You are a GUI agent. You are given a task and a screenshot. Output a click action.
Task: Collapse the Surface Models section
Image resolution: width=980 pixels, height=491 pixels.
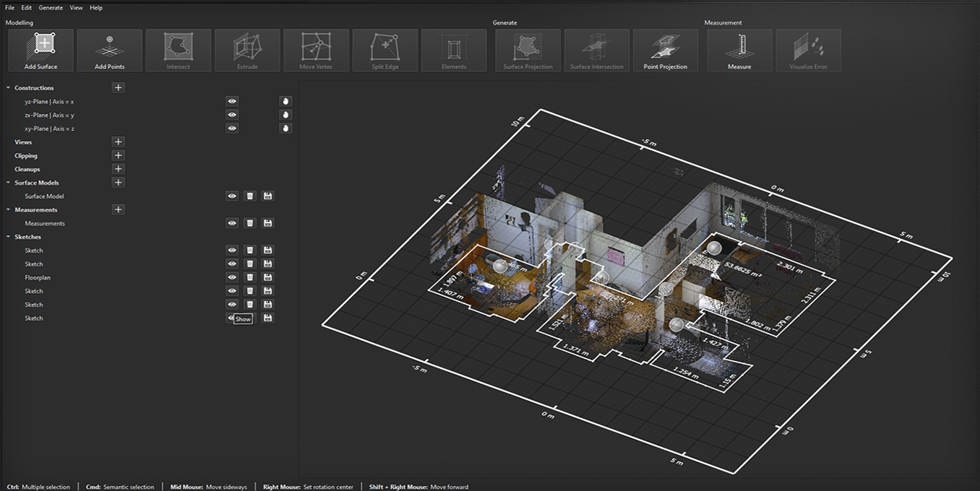tap(9, 183)
